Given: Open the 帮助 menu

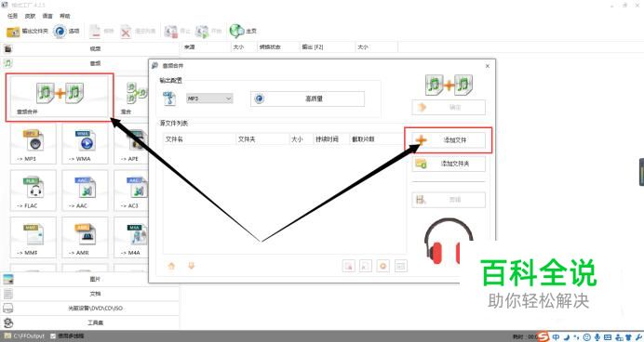Looking at the screenshot, I should click(x=65, y=16).
